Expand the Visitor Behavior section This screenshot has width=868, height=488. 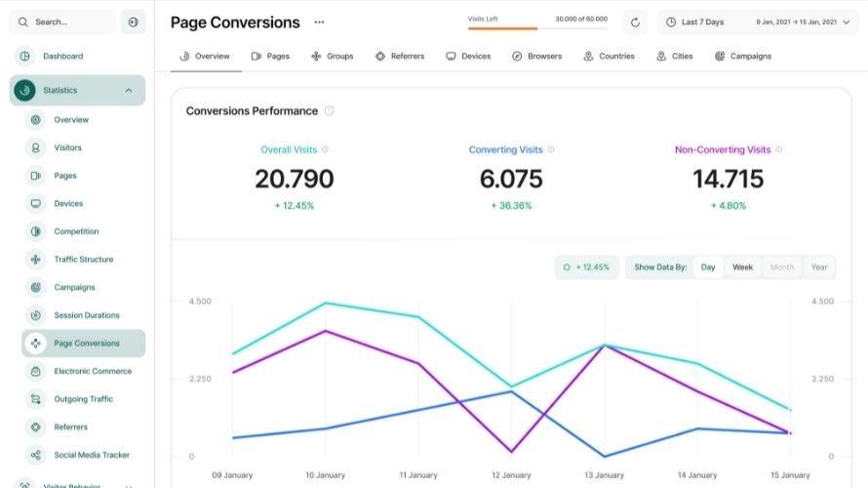(x=128, y=484)
